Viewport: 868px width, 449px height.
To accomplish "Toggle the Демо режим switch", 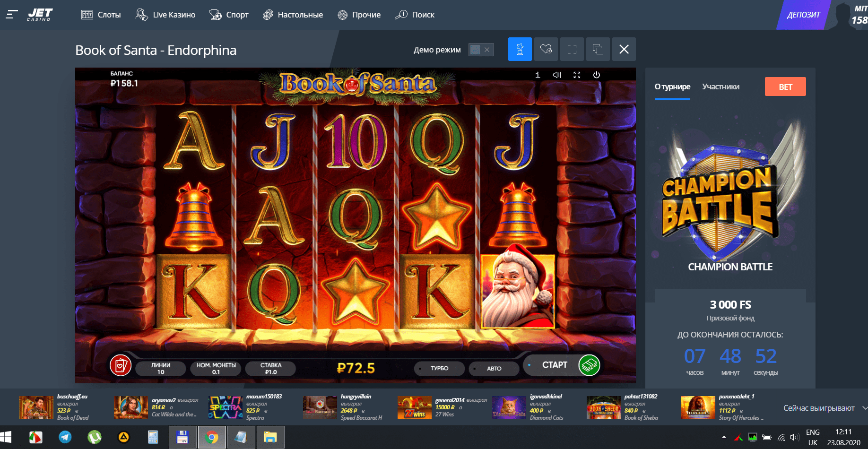I will pyautogui.click(x=481, y=50).
